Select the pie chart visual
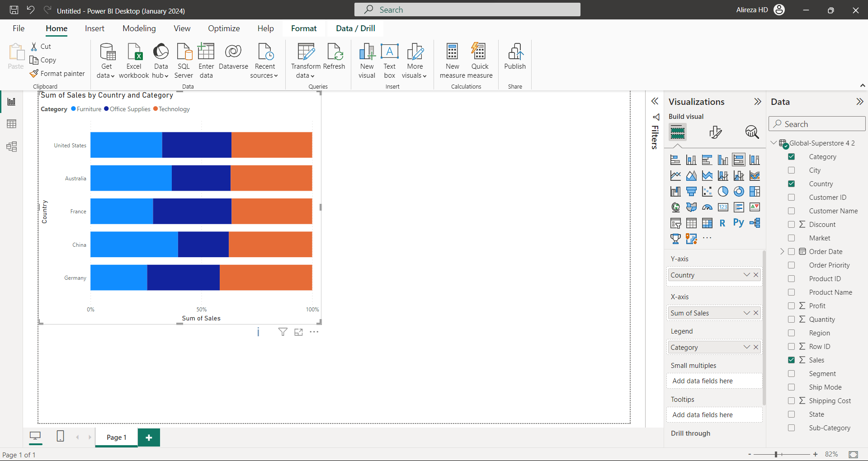The image size is (868, 461). [722, 191]
